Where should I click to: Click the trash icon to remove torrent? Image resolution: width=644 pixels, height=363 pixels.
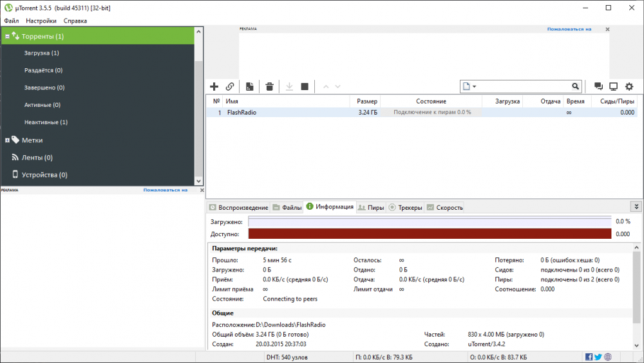tap(270, 86)
